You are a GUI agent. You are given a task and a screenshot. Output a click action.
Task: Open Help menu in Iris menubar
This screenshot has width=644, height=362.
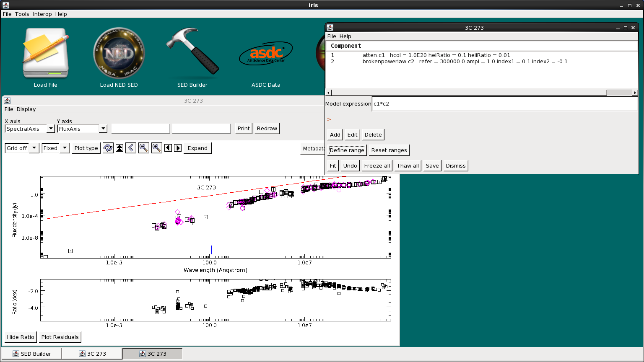click(61, 14)
